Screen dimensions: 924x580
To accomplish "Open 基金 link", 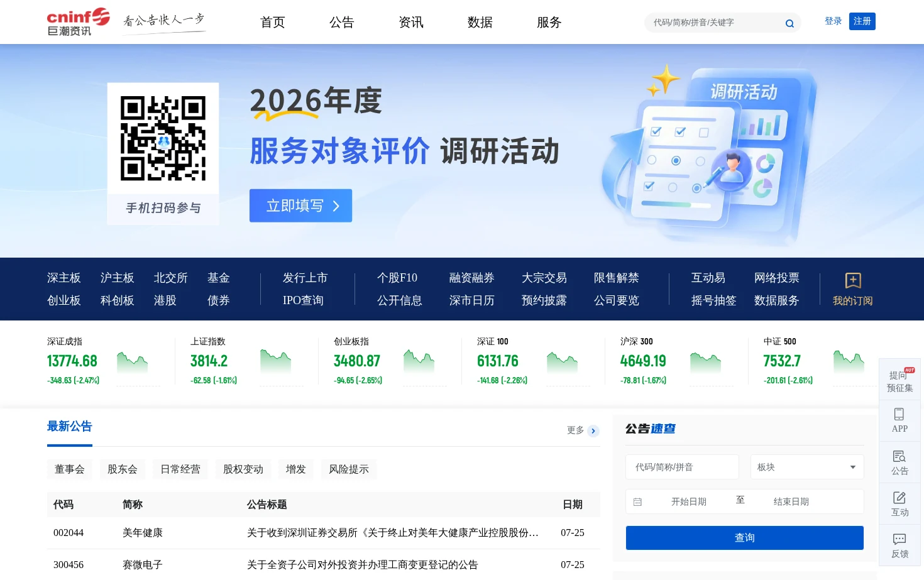I will (x=219, y=278).
